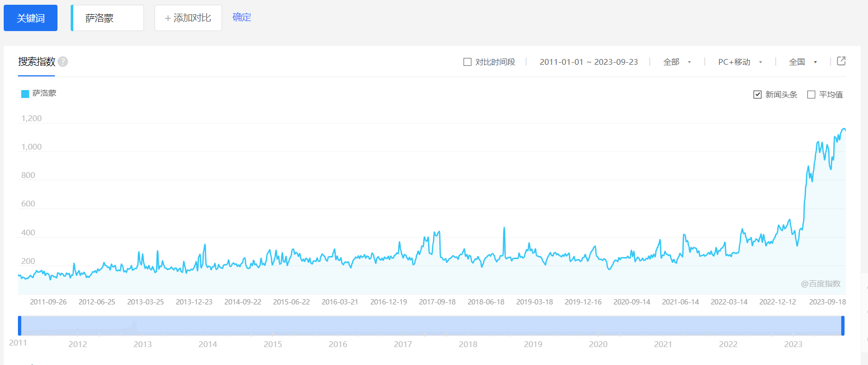Uncheck the 新闻头条 checkbox
Image resolution: width=868 pixels, height=365 pixels.
point(758,95)
